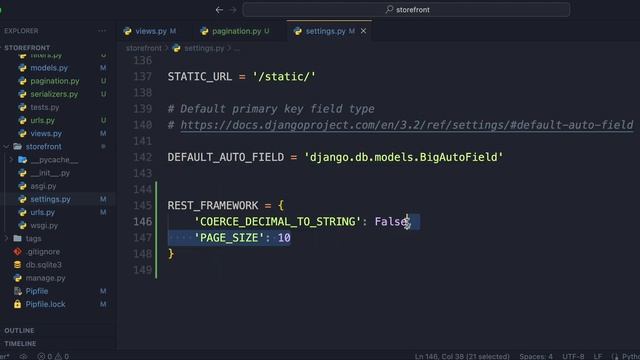
Task: Open Pipfile.lock in Explorer
Action: (x=45, y=304)
